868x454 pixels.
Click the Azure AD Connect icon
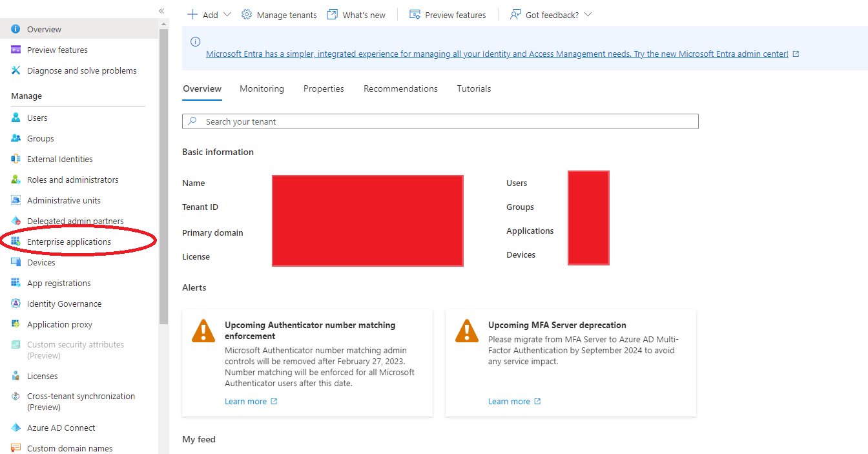(x=16, y=428)
